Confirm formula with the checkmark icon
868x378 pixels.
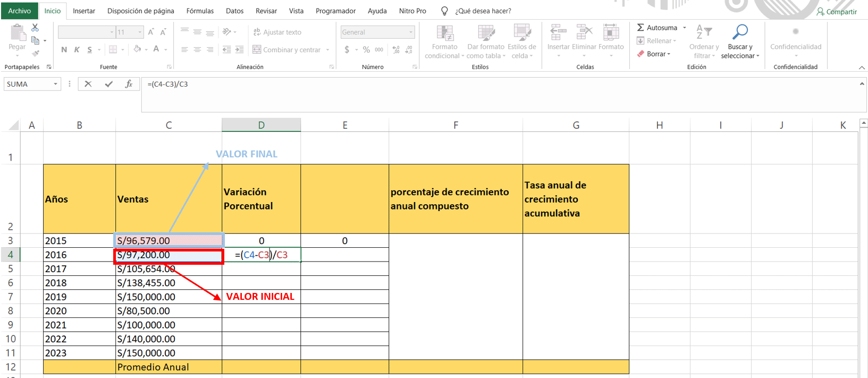[x=108, y=84]
